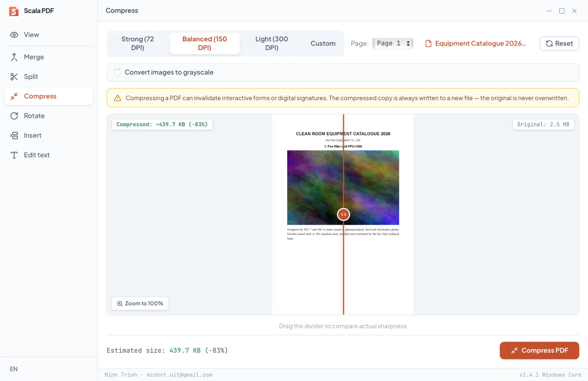Click the v1.4.1 Windows Core version text
Image resolution: width=588 pixels, height=381 pixels.
click(x=550, y=375)
